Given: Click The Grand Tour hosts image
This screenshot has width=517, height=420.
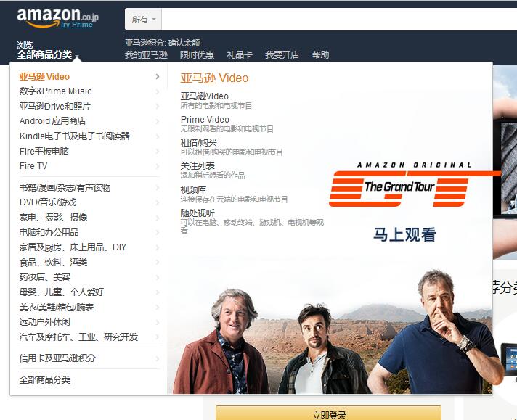Looking at the screenshot, I should pos(330,333).
